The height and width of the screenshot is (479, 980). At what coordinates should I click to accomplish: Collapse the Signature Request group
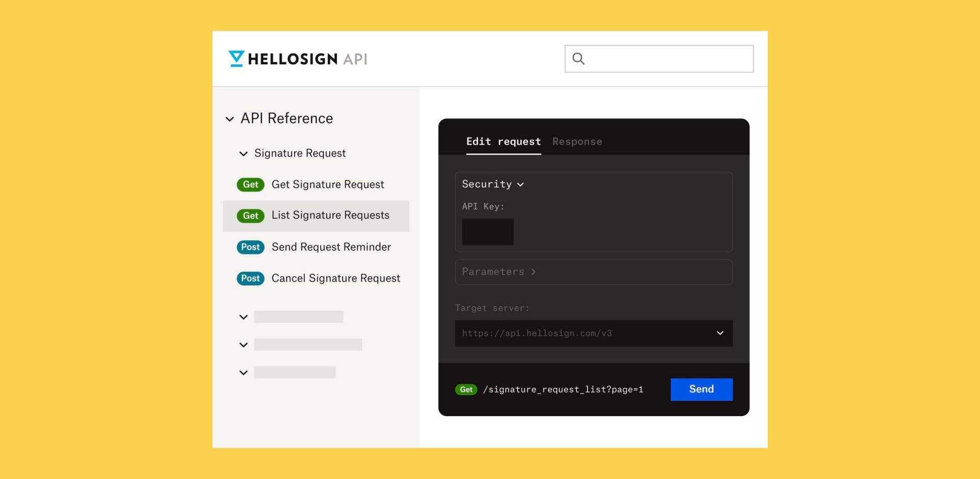coord(243,153)
